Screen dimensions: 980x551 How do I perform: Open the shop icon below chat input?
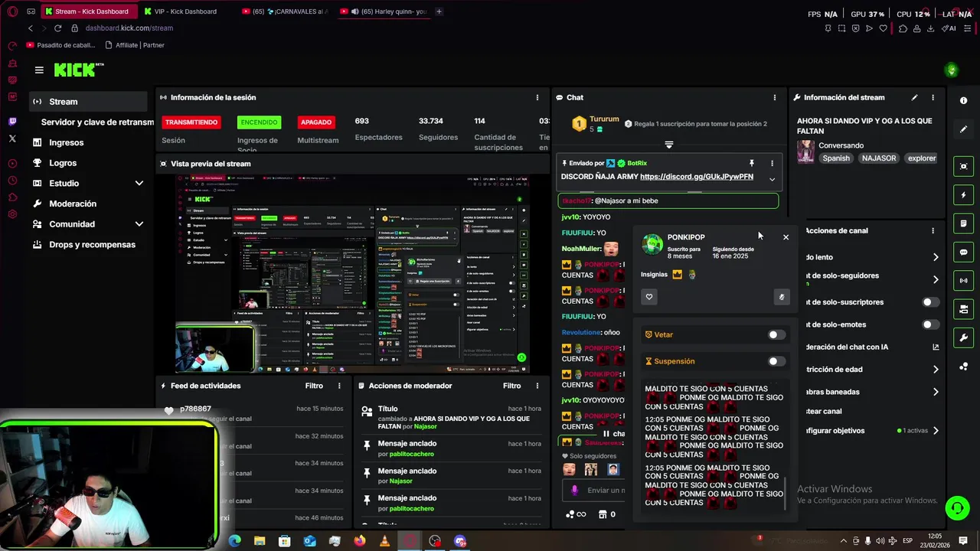click(x=603, y=514)
